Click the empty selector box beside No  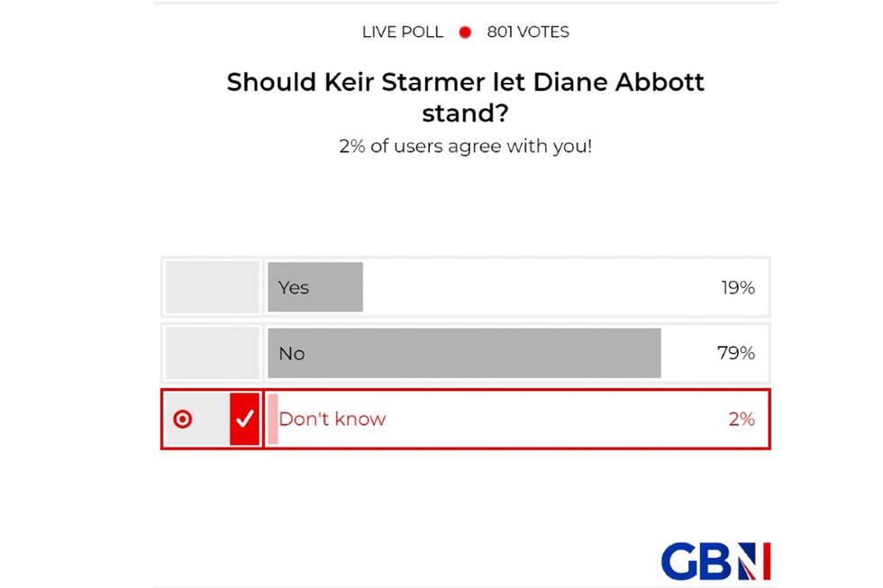[211, 353]
